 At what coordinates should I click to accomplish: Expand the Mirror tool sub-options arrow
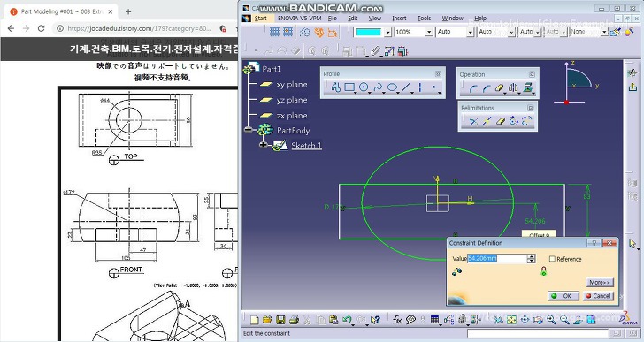pyautogui.click(x=518, y=93)
